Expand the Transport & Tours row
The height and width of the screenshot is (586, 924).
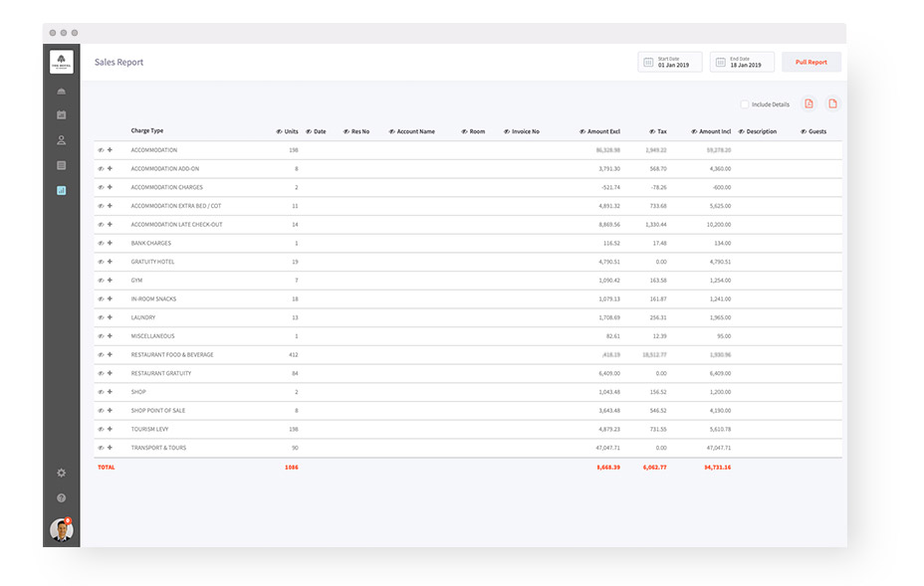click(x=110, y=448)
